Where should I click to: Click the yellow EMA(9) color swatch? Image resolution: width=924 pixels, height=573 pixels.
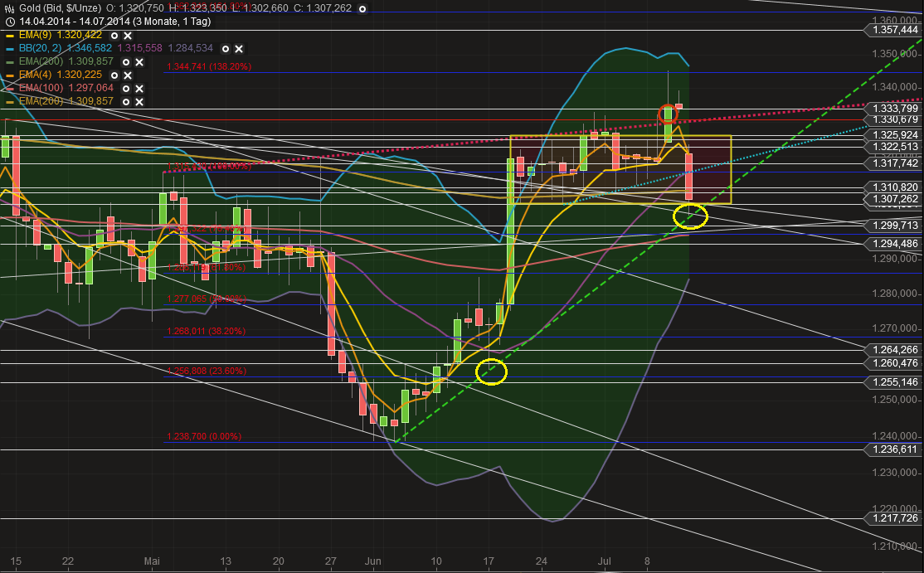point(9,36)
